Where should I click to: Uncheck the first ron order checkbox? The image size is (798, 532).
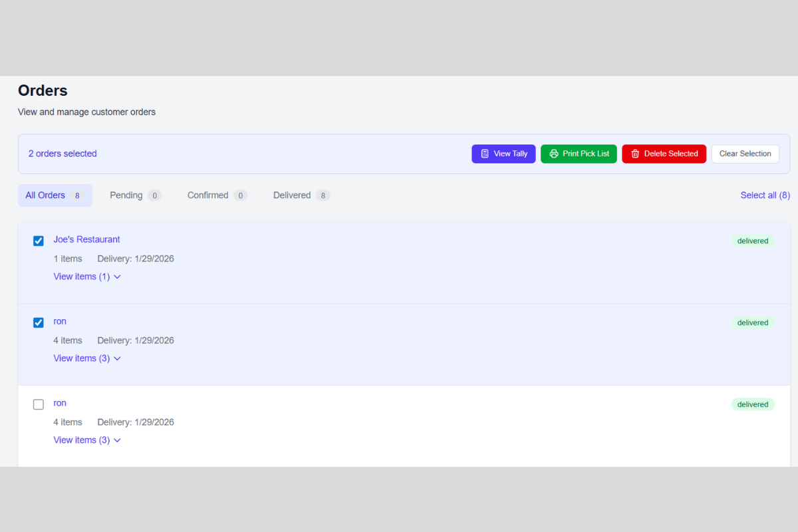(x=38, y=323)
